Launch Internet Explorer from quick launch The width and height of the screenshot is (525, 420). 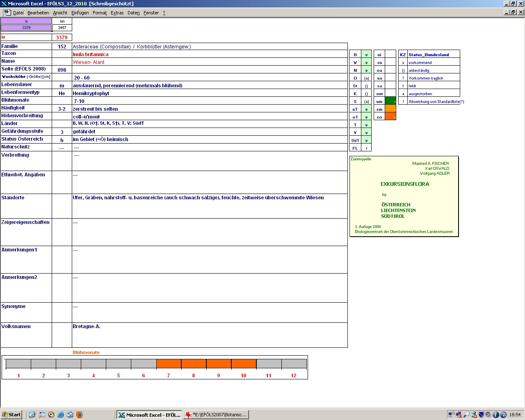(61, 415)
